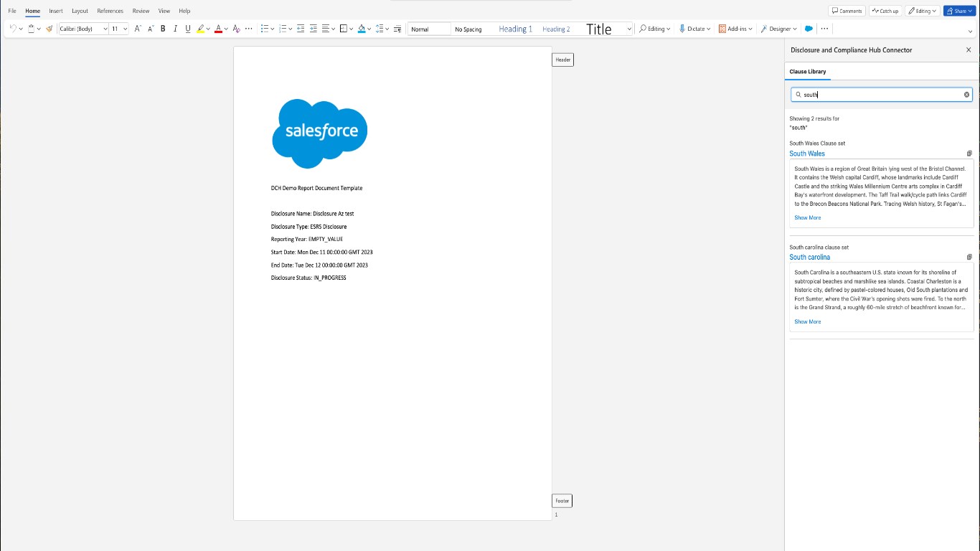The image size is (980, 551).
Task: Open the Share dropdown
Action: pyautogui.click(x=959, y=11)
